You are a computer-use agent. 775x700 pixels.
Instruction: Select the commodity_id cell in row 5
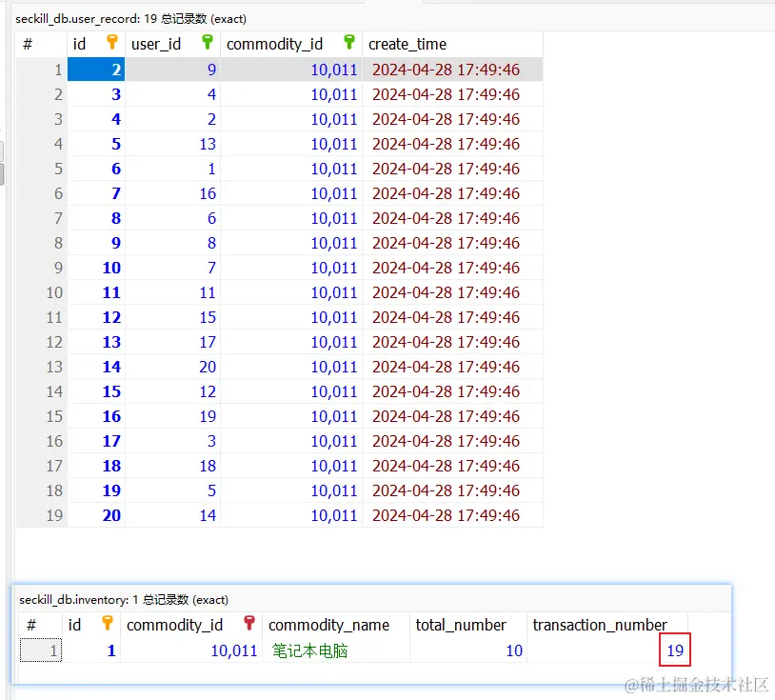[291, 169]
